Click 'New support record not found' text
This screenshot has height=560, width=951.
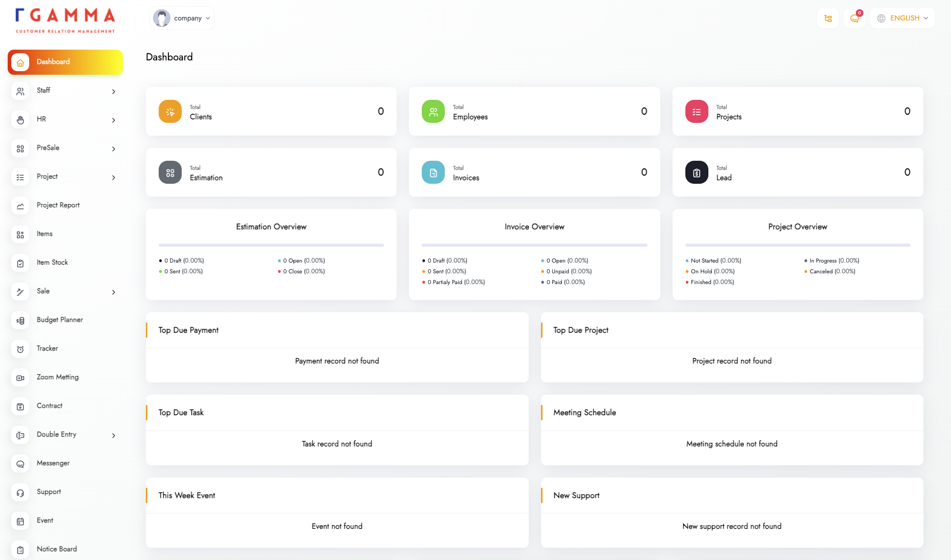click(732, 526)
